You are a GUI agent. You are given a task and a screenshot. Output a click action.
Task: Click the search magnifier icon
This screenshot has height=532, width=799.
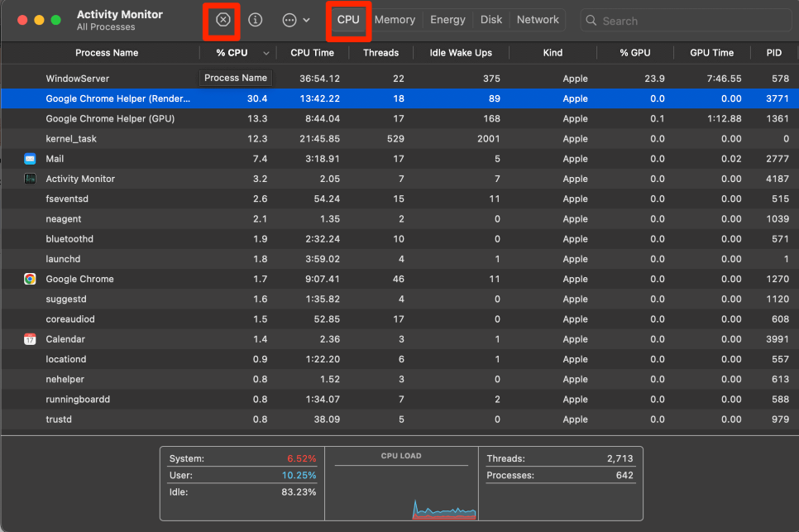coord(592,21)
